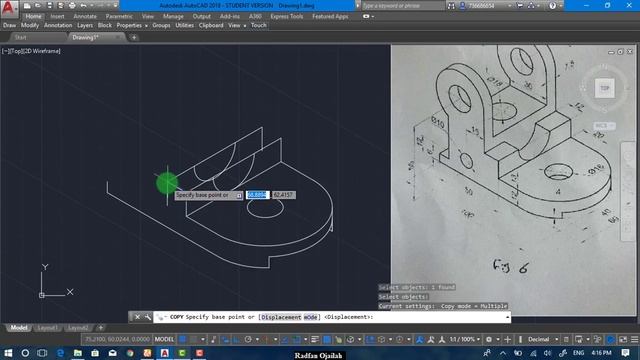This screenshot has width=640, height=360.
Task: Open the Utilities panel
Action: pos(184,25)
